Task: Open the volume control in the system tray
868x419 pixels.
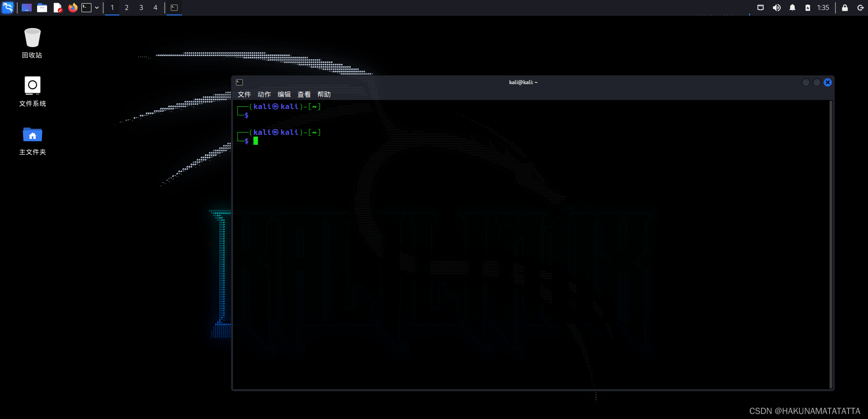Action: (777, 8)
